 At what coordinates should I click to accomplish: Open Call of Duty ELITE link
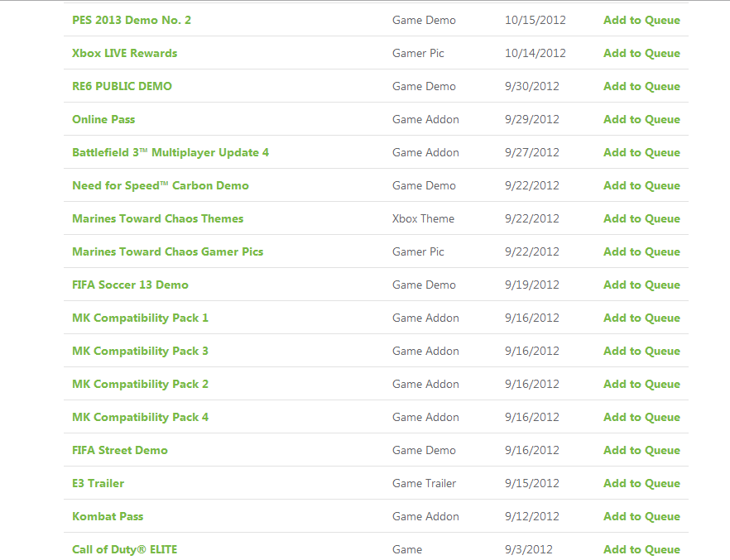(x=124, y=549)
